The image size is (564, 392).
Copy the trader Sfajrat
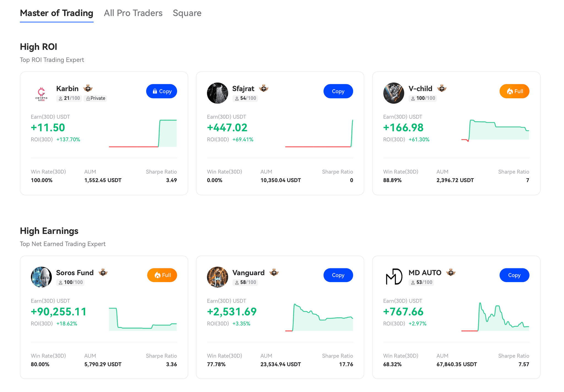338,91
